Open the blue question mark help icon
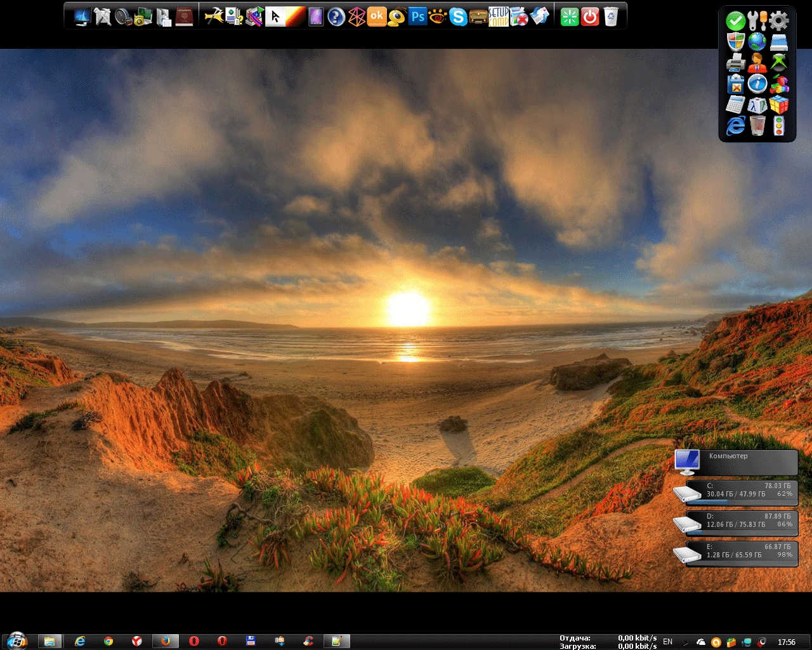Image resolution: width=812 pixels, height=650 pixels. 336,17
